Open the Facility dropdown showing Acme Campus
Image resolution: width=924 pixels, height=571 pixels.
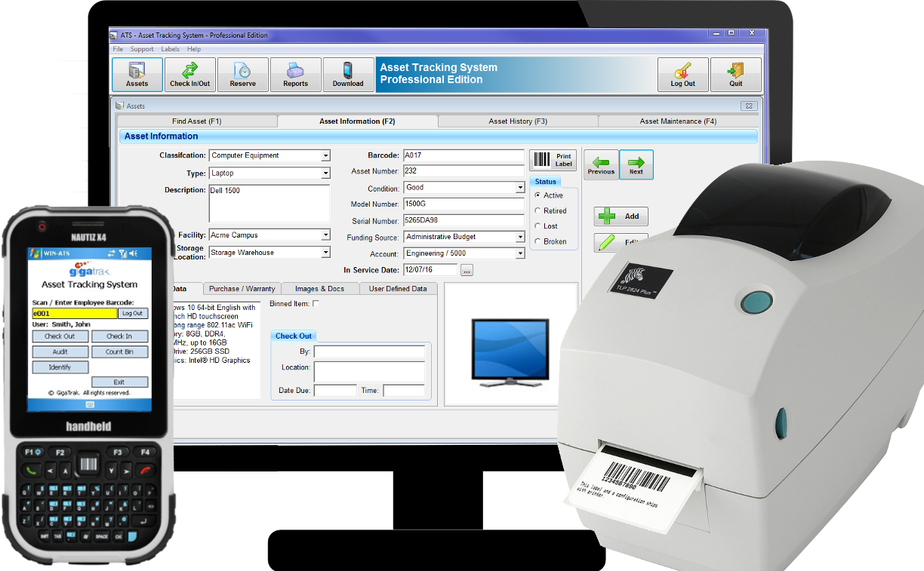tap(325, 235)
